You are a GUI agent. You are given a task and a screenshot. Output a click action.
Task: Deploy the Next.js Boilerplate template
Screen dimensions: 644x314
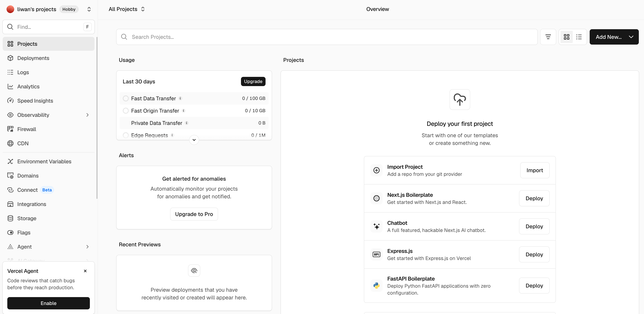click(x=534, y=198)
